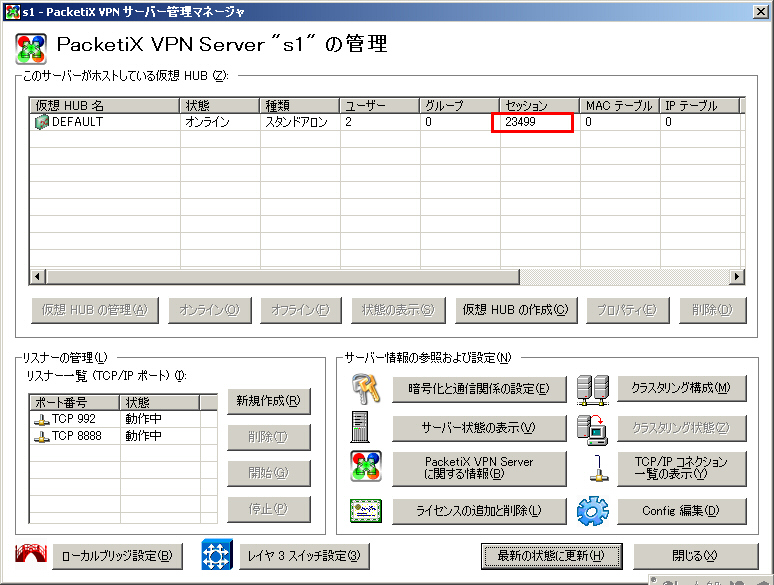Select the TCP 8888 listener row
The image size is (774, 585).
[123, 436]
